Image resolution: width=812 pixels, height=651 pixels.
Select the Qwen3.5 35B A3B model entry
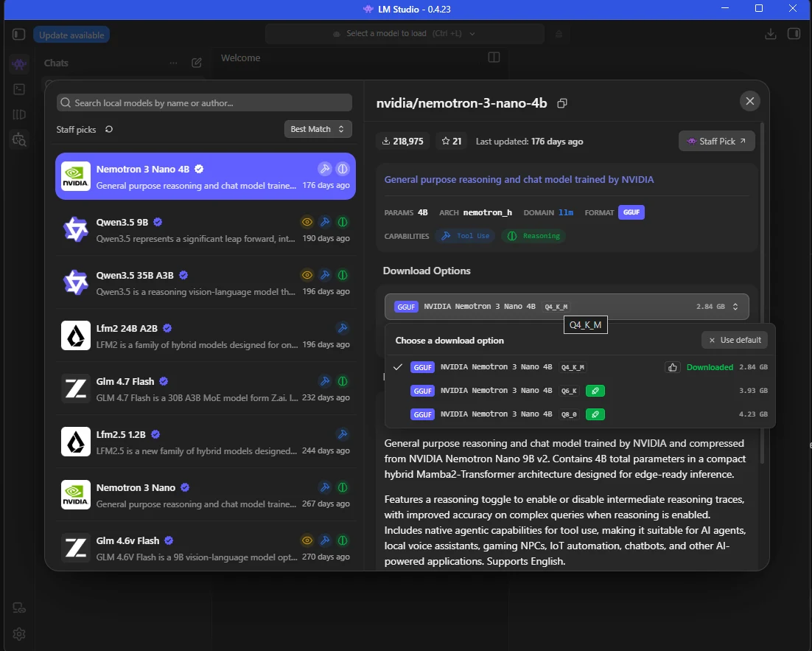(x=206, y=282)
